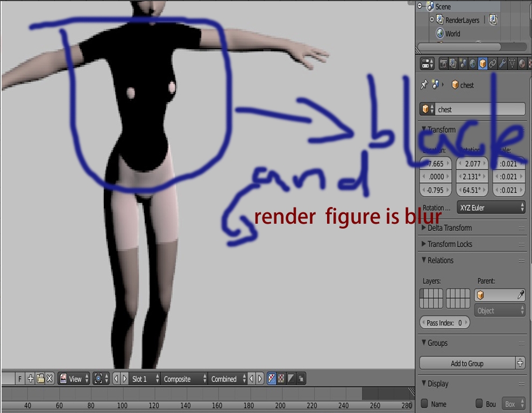The height and width of the screenshot is (413, 532).
Task: Open the Rotation mode XYZ Euler dropdown
Action: coord(491,208)
